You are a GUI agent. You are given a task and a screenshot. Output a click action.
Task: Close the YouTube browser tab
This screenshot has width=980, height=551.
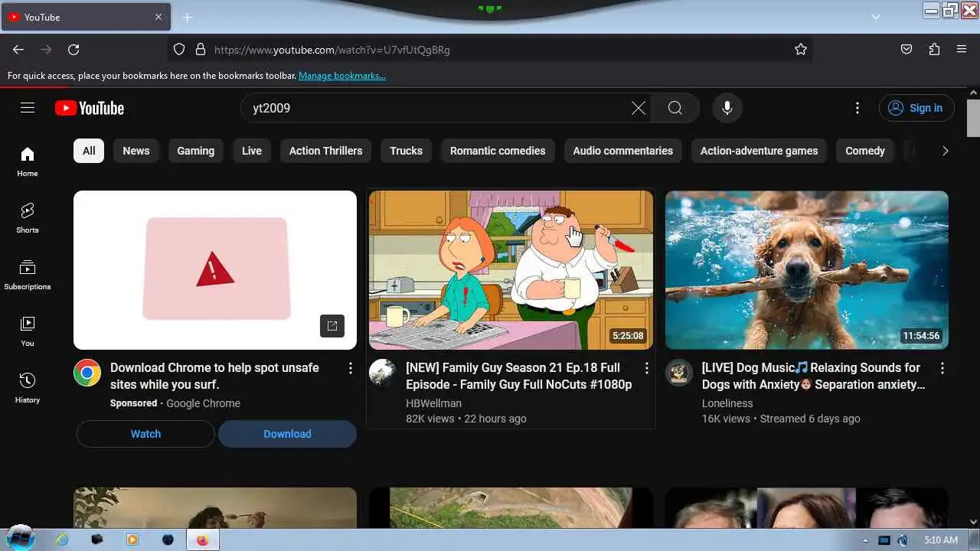tap(158, 17)
